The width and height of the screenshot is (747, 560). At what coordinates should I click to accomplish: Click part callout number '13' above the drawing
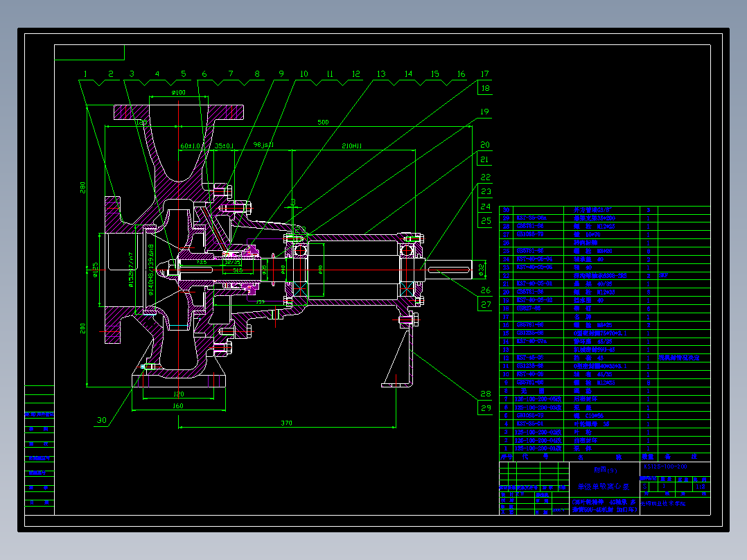(x=381, y=74)
